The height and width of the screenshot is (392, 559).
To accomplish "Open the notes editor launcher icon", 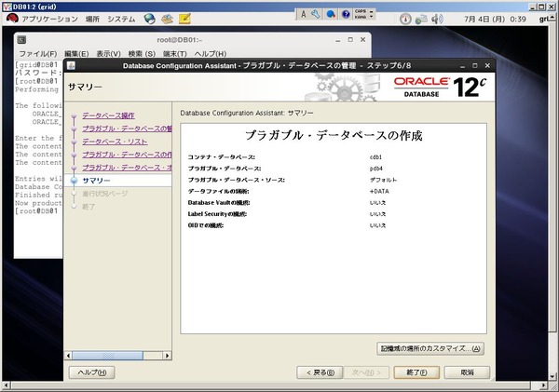I will point(184,19).
